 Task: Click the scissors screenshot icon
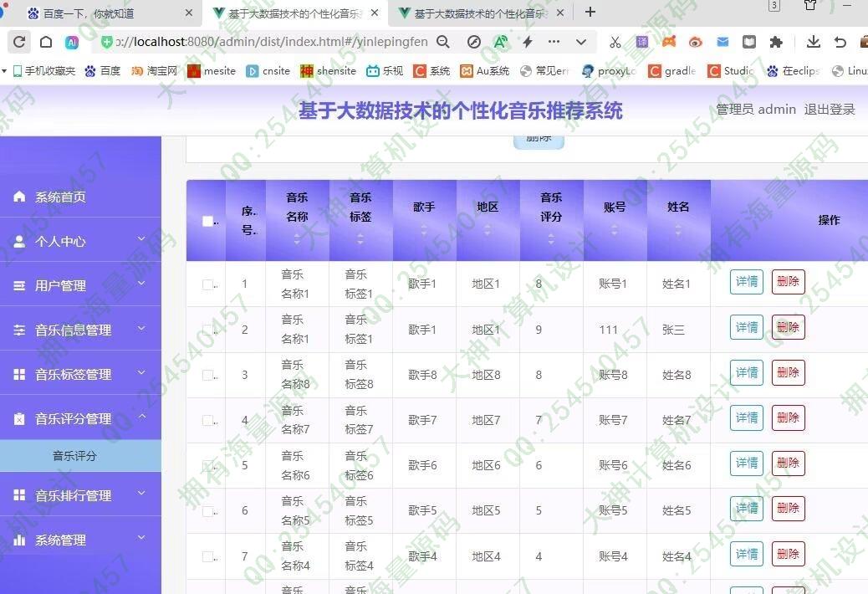pyautogui.click(x=615, y=42)
